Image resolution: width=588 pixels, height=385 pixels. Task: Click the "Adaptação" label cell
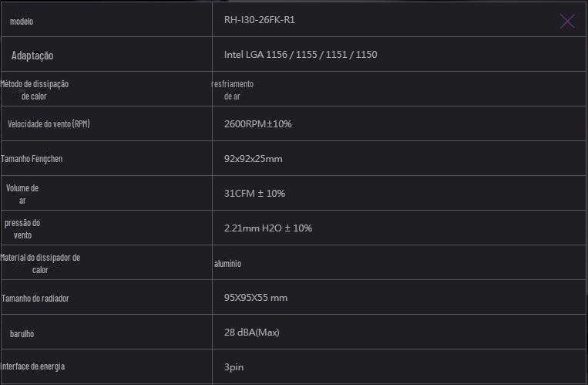(32, 56)
